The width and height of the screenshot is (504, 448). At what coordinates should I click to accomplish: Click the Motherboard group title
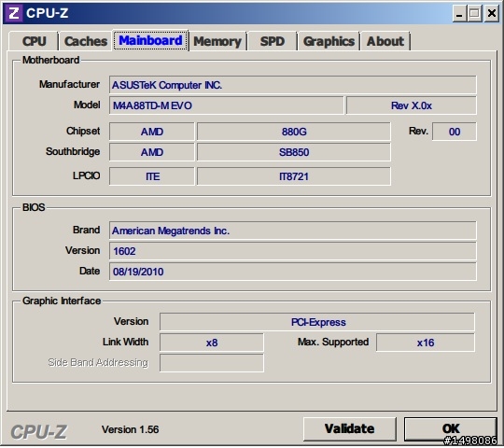50,60
